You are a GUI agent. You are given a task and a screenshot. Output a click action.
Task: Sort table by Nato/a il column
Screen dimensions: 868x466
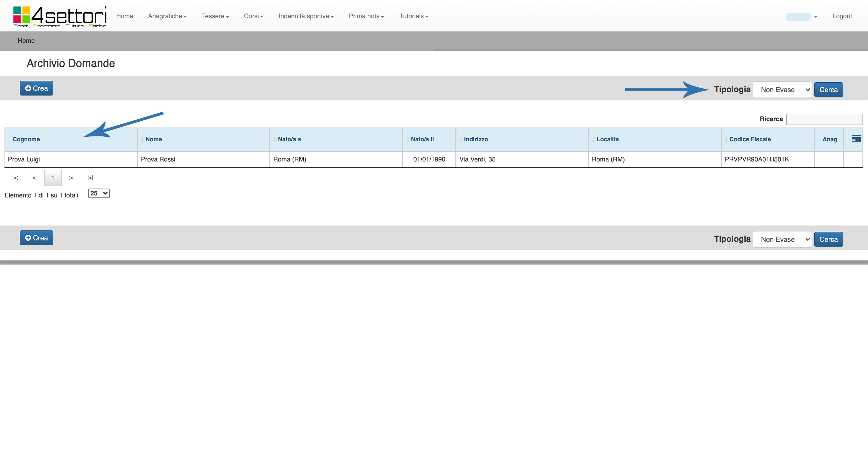click(422, 139)
